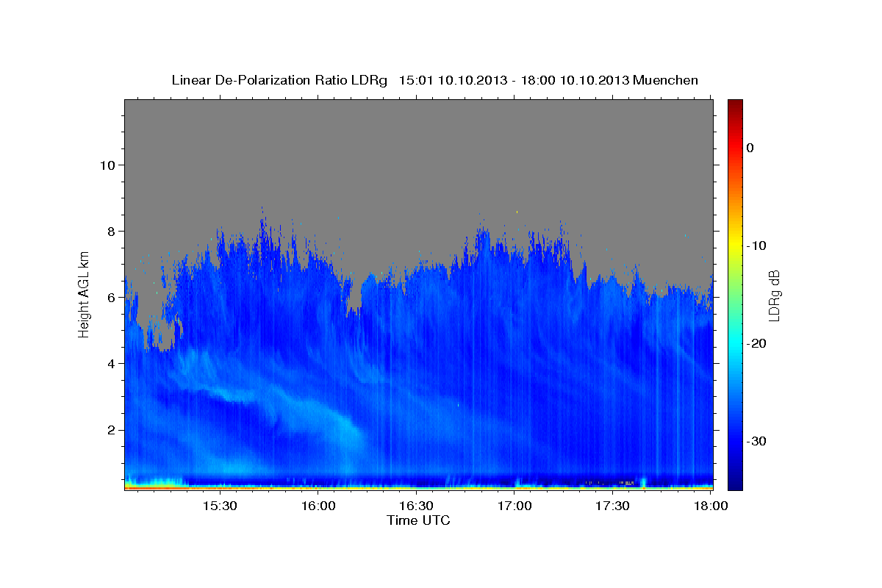Click the 'LDRg dB' colorbar label
Screen dimensions: 882x588
(774, 295)
